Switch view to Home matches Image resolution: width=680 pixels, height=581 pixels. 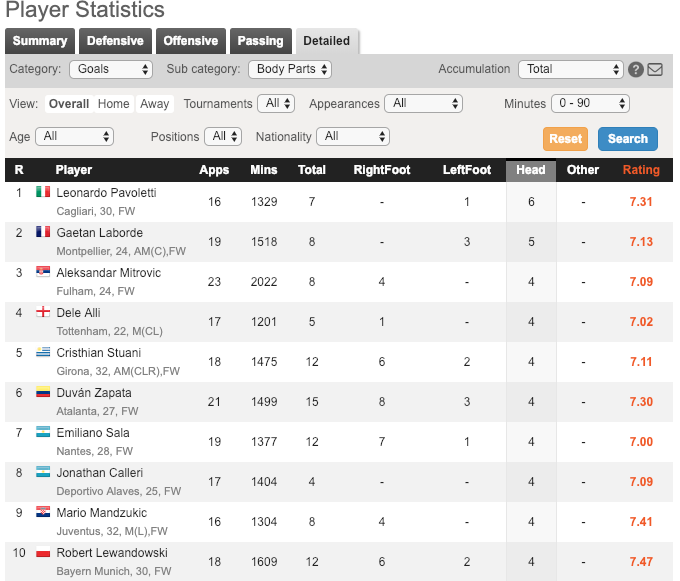click(x=113, y=104)
